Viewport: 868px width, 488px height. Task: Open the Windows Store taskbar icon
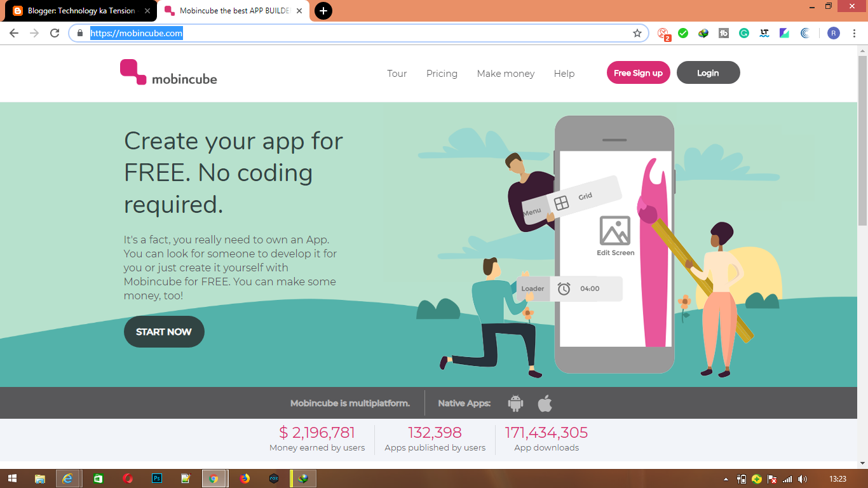98,478
